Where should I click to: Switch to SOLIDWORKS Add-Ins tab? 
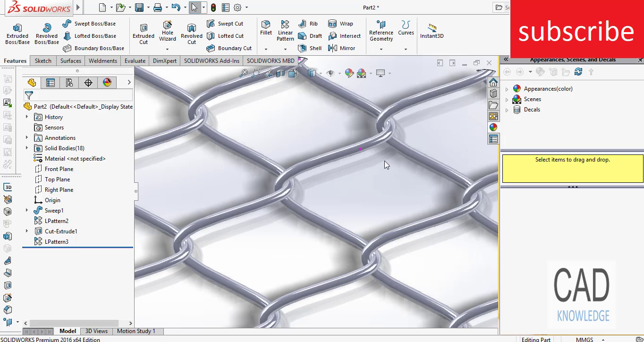coord(212,60)
